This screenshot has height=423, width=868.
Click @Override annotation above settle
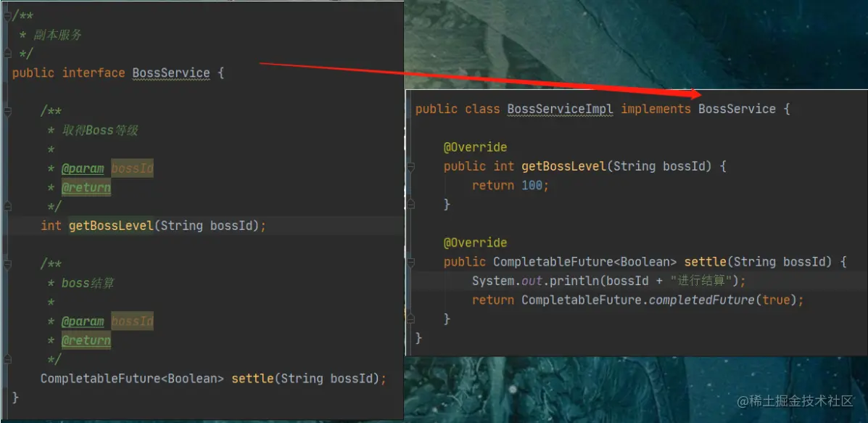(x=475, y=242)
